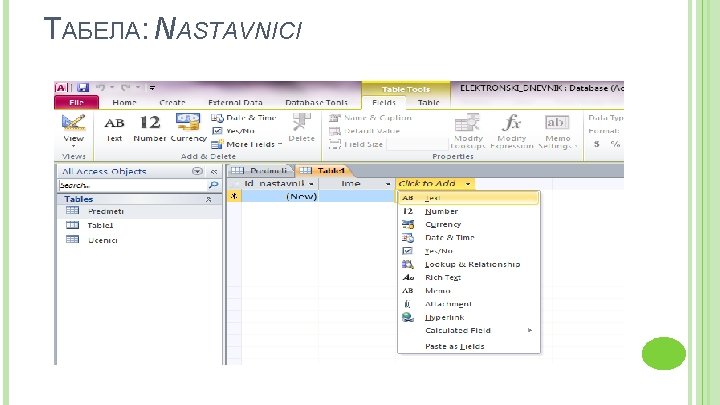Open Ime column dropdown arrow
720x405 pixels.
388,184
